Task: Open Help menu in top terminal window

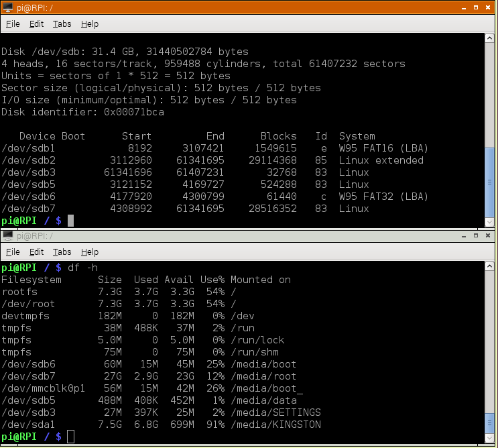Action: pos(90,24)
